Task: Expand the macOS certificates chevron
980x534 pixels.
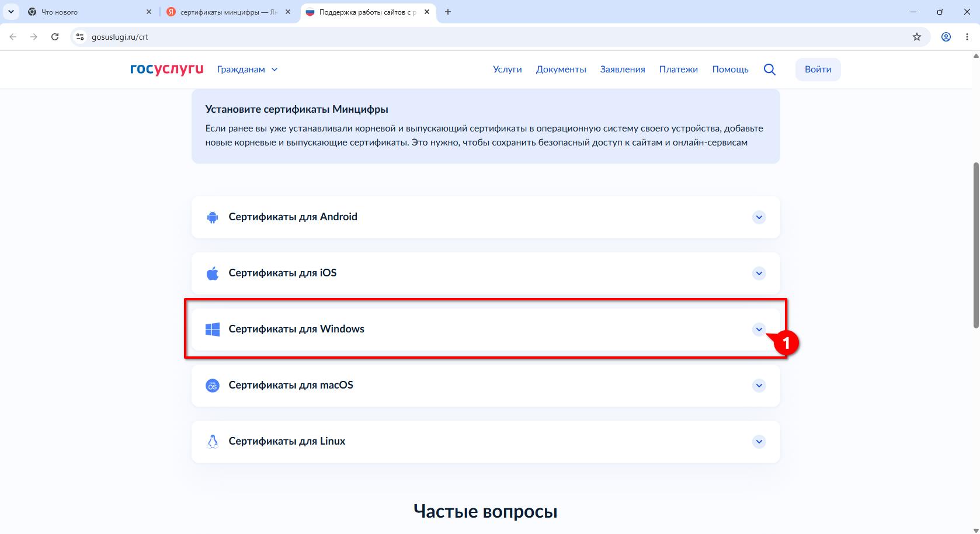Action: [759, 386]
